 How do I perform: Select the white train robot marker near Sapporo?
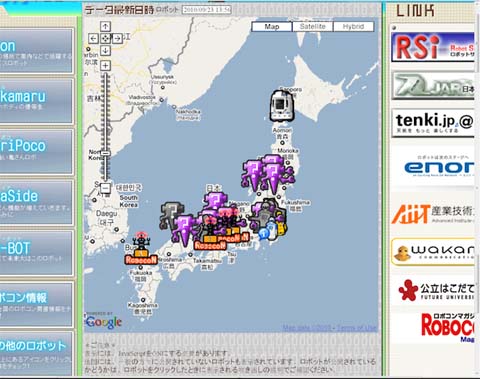click(282, 106)
